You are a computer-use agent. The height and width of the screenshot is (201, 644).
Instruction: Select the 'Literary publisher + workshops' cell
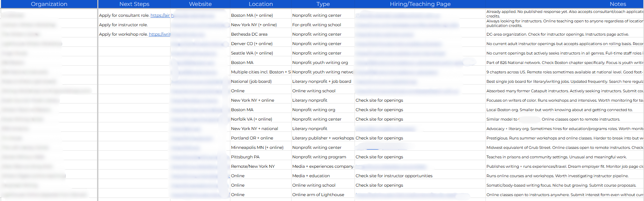pos(323,138)
